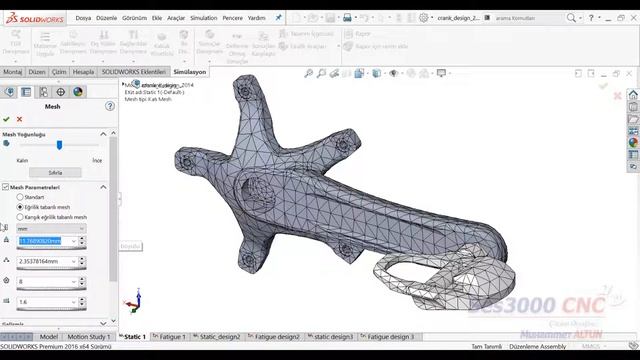Open the DimXpertManager crosshair tab
Screen dimensions: 640x360
[61, 92]
